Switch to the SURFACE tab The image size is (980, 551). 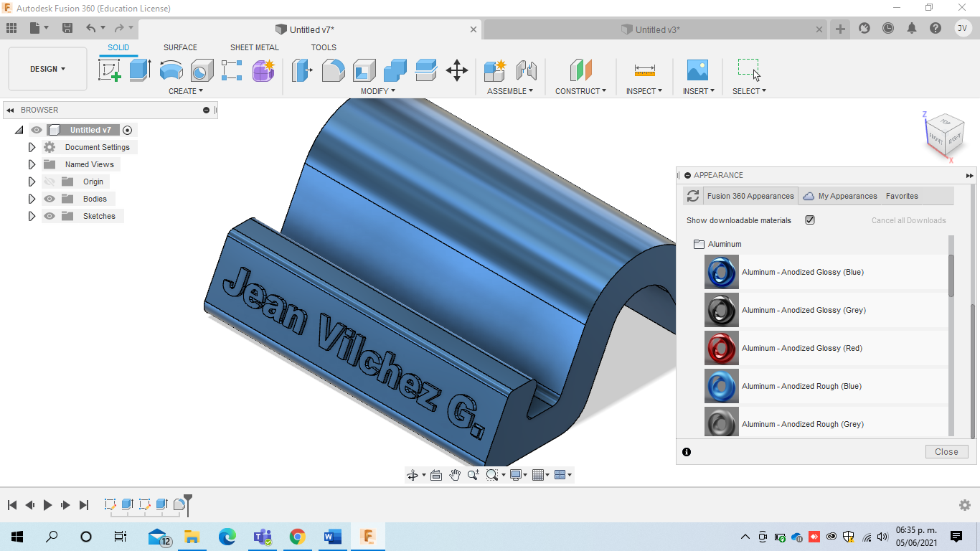(180, 47)
